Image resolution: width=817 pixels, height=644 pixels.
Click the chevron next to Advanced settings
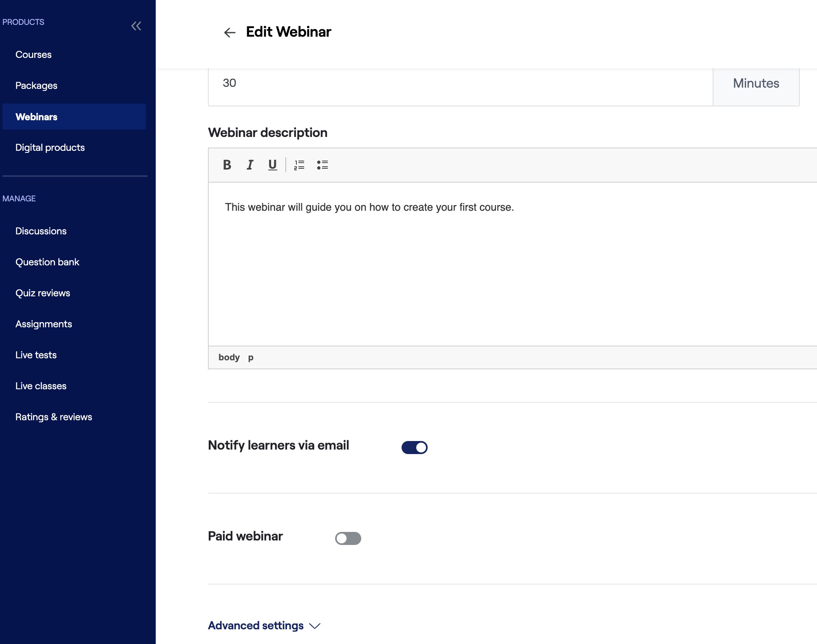point(315,626)
